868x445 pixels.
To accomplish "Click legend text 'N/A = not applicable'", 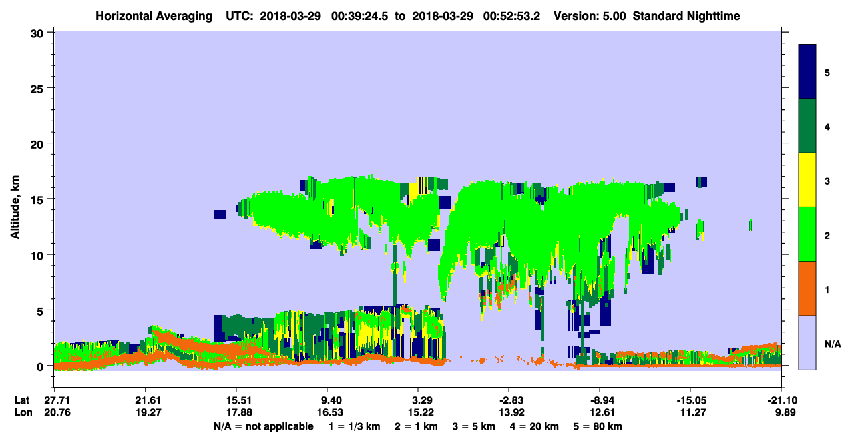I will coord(263,426).
